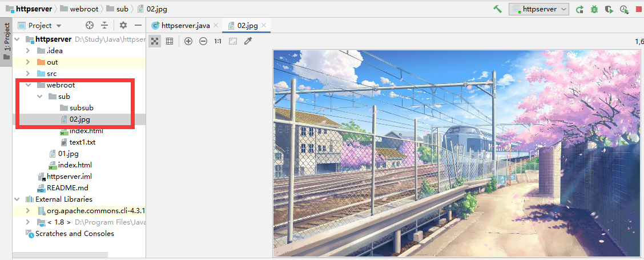
Task: Click the README.md markdown file icon
Action: [41, 188]
